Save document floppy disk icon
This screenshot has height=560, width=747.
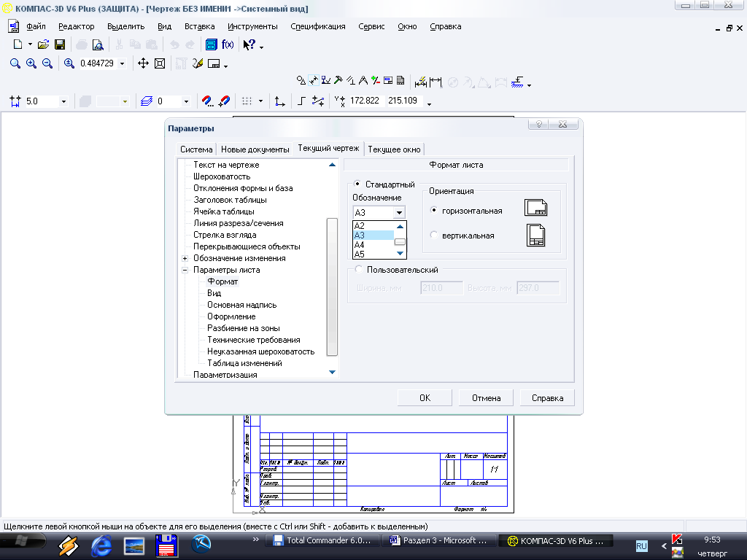pyautogui.click(x=60, y=44)
